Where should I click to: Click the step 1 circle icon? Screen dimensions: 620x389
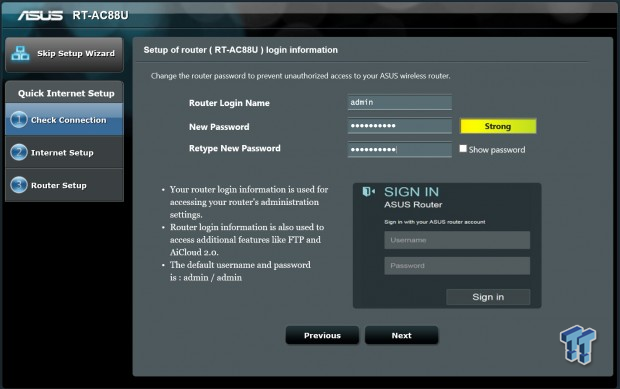pos(19,119)
